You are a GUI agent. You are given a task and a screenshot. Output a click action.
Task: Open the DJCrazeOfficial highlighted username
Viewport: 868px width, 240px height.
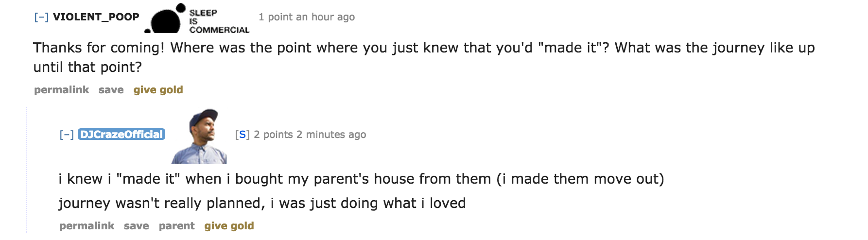122,135
